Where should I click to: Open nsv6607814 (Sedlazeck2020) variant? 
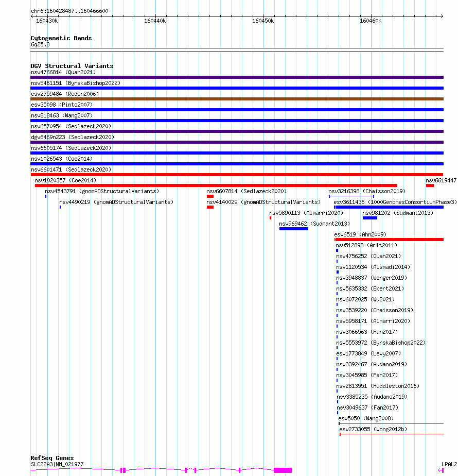[246, 191]
